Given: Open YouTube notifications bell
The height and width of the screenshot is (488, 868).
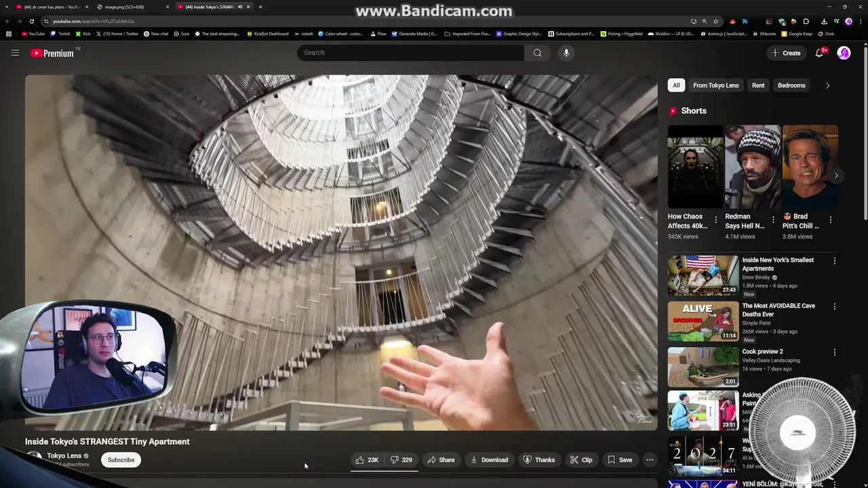Looking at the screenshot, I should 819,53.
